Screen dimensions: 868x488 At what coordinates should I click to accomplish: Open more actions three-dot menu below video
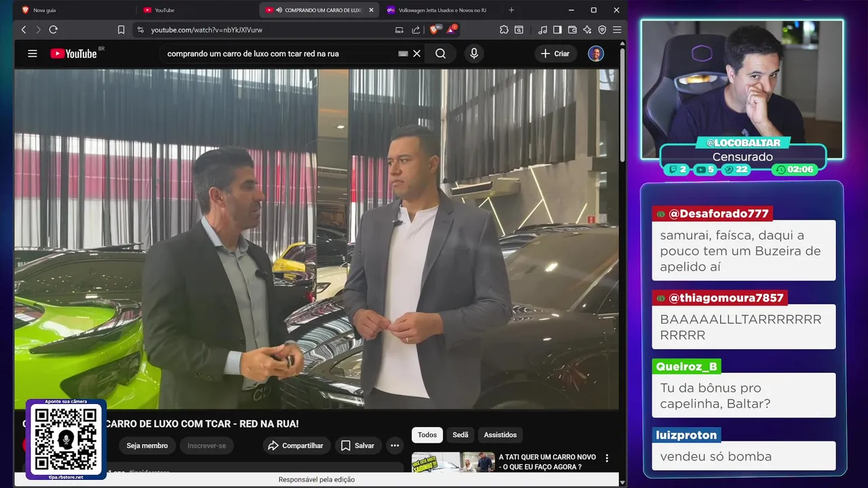coord(395,445)
